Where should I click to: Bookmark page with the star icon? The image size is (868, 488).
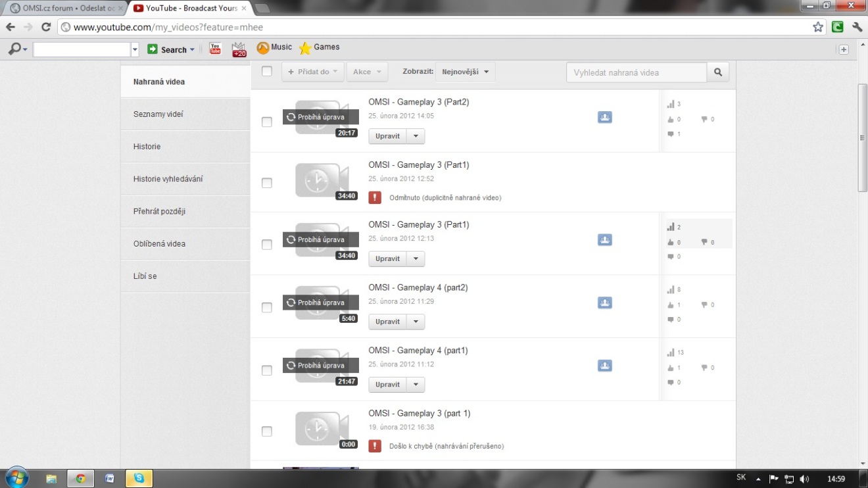pos(817,27)
